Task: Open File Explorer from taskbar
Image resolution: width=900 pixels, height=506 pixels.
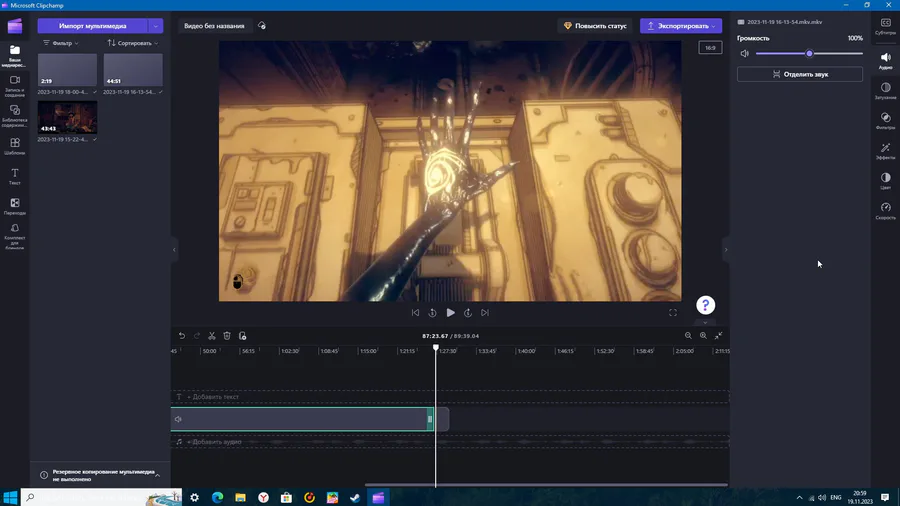Action: tap(240, 497)
